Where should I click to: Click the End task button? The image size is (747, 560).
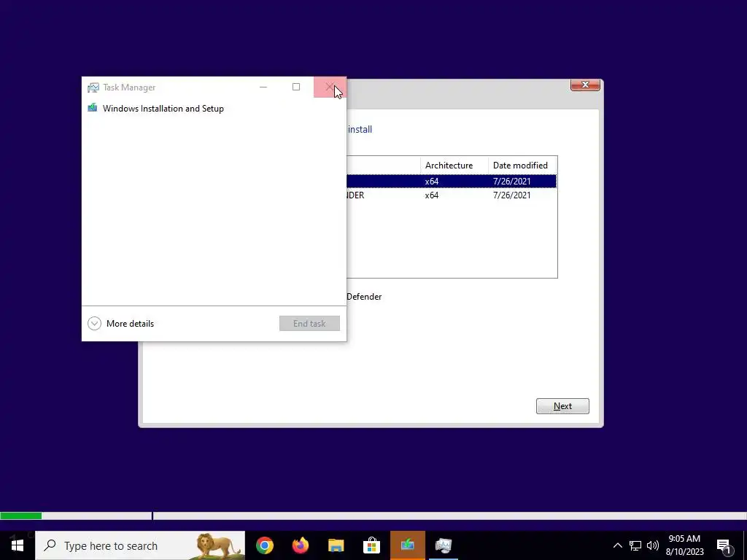pos(309,323)
